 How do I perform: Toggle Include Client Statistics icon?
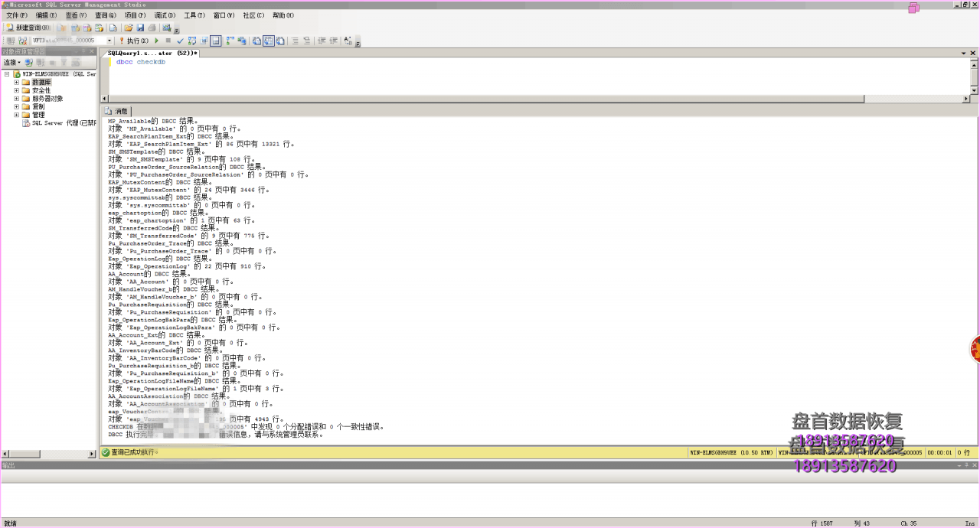[241, 41]
